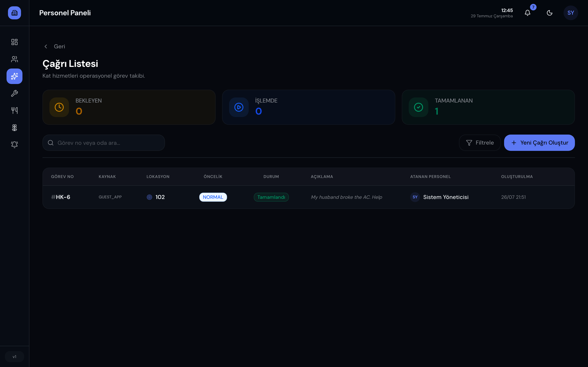
Task: Open the maintenance wrench sidebar icon
Action: pyautogui.click(x=14, y=93)
